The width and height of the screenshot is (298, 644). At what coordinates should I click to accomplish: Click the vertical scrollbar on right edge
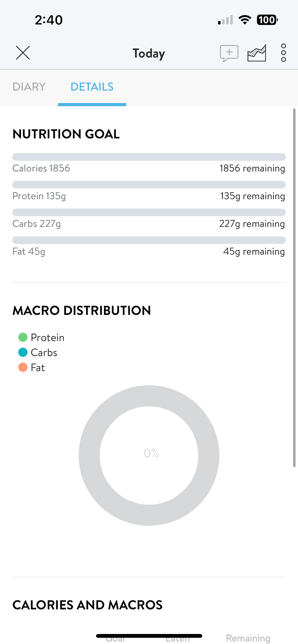pos(294,288)
